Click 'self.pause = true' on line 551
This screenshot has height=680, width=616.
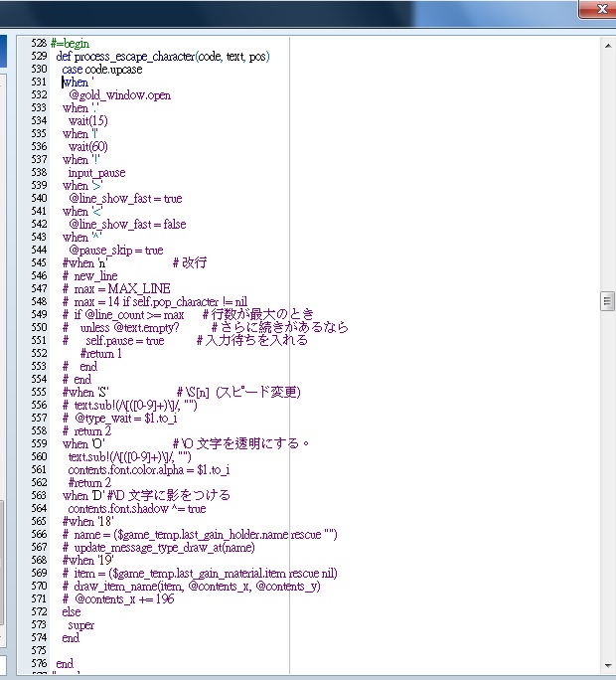pos(125,341)
